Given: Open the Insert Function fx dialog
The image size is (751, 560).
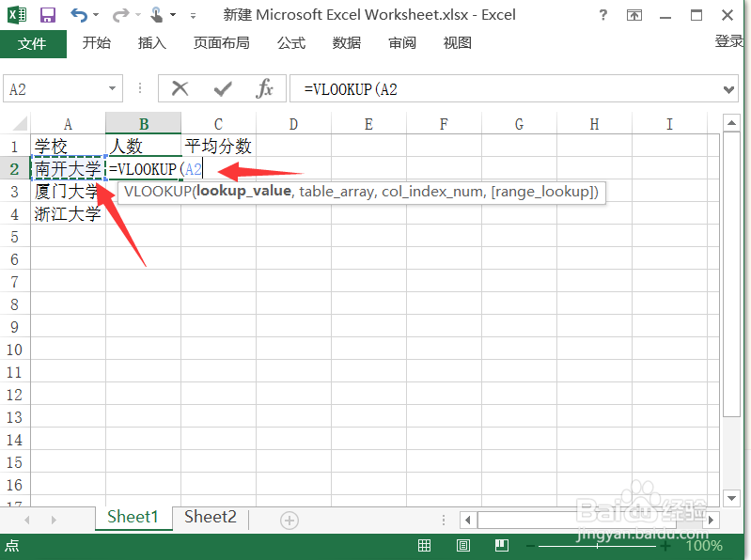Looking at the screenshot, I should click(265, 88).
